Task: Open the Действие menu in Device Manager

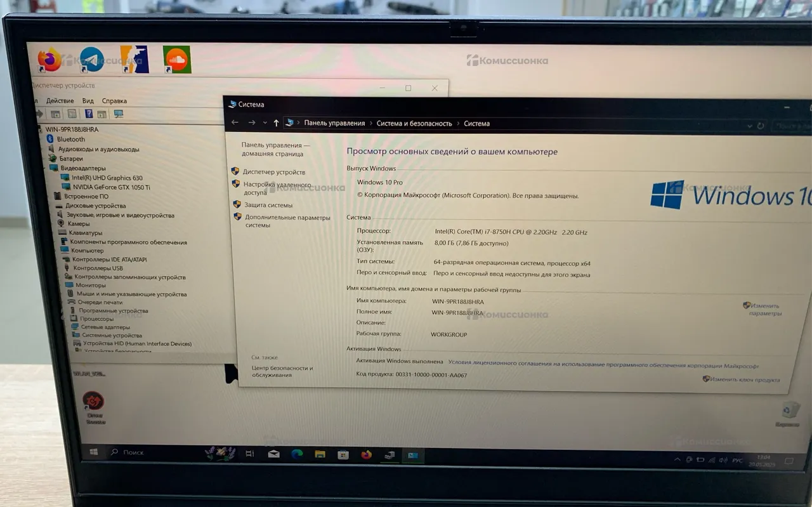Action: point(60,100)
